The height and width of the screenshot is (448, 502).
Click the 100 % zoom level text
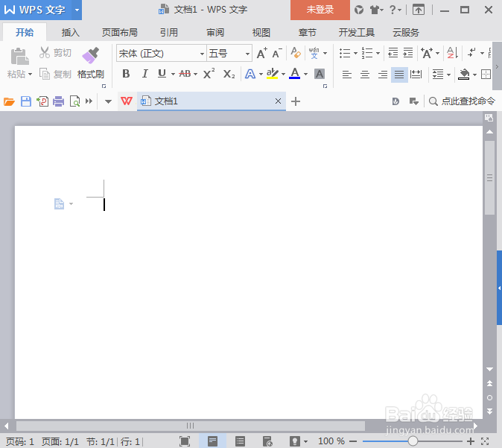(331, 441)
